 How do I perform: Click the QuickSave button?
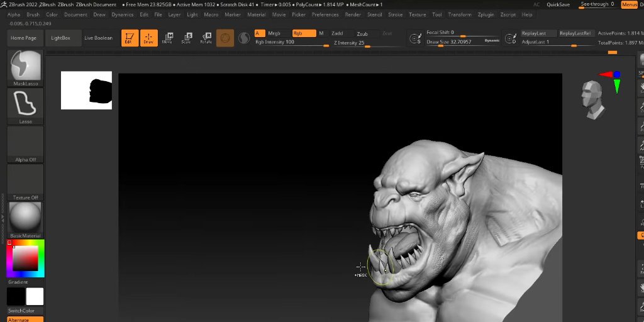click(x=558, y=4)
